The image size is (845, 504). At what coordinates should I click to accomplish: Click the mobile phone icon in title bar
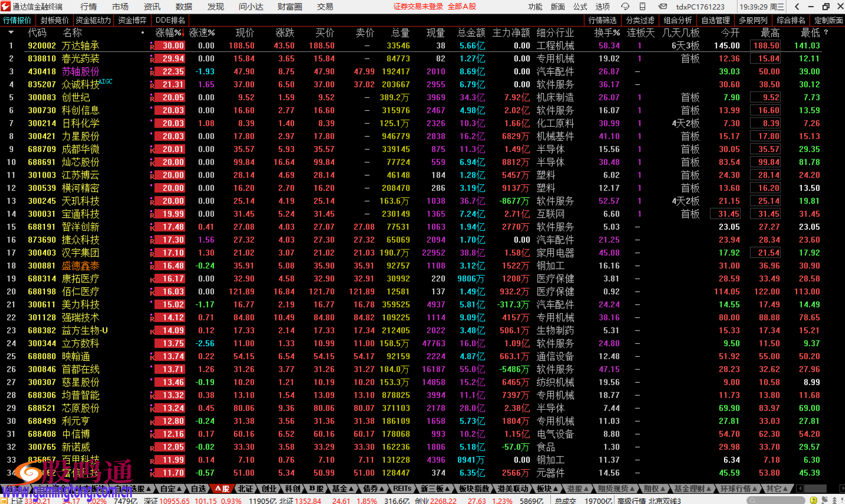point(642,6)
